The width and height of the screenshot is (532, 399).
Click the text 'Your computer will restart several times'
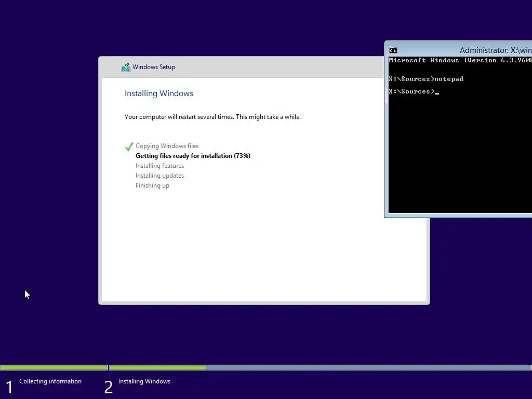[x=179, y=117]
